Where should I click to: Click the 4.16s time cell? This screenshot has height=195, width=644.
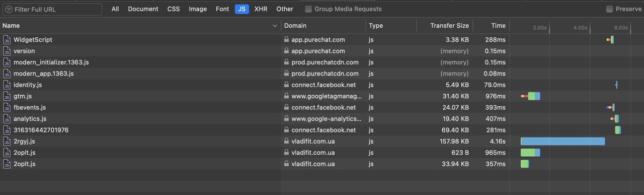point(498,142)
